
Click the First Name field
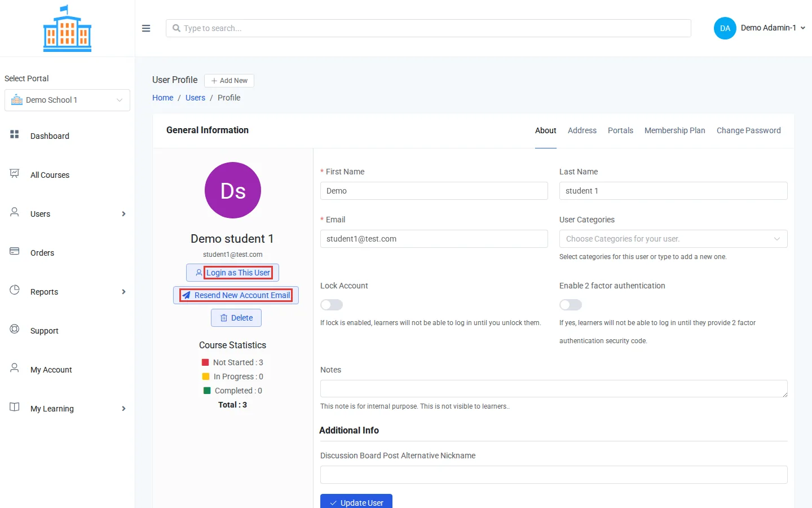[434, 191]
